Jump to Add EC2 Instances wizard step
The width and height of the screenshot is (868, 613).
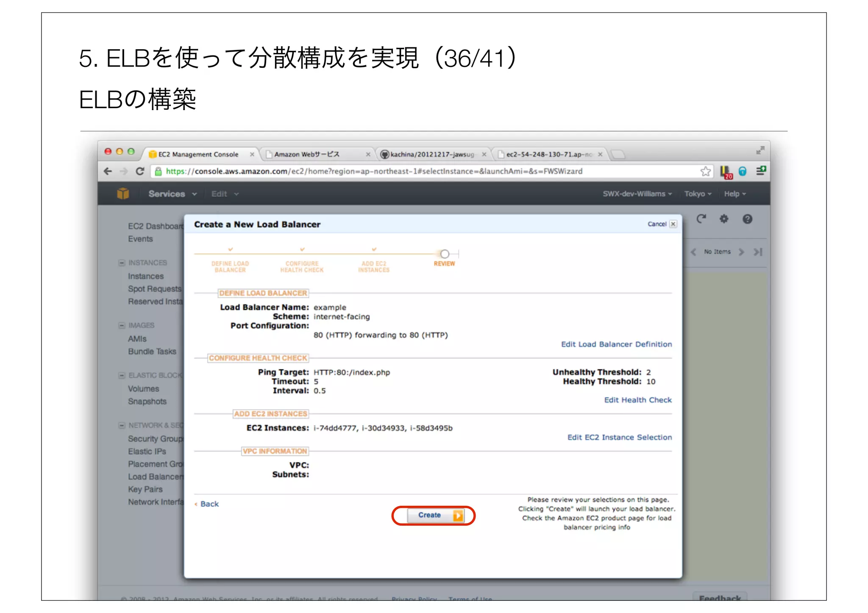[373, 266]
